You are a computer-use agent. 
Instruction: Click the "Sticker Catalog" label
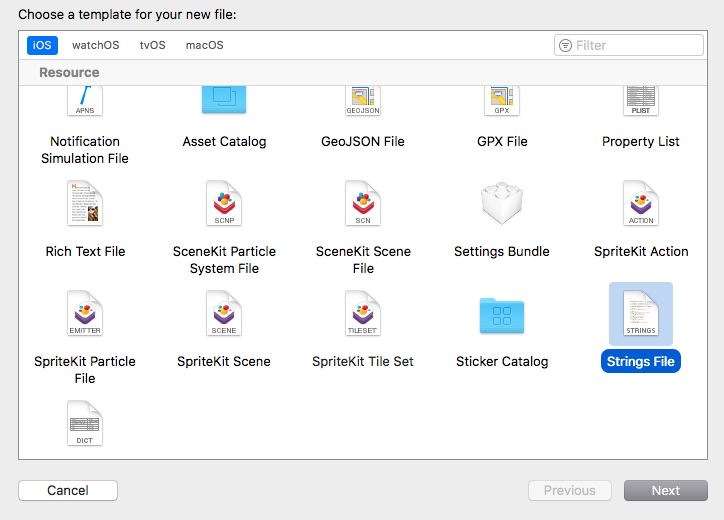click(x=502, y=361)
